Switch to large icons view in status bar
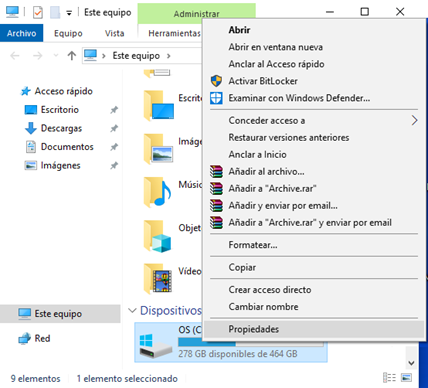This screenshot has width=428, height=388. 406,378
